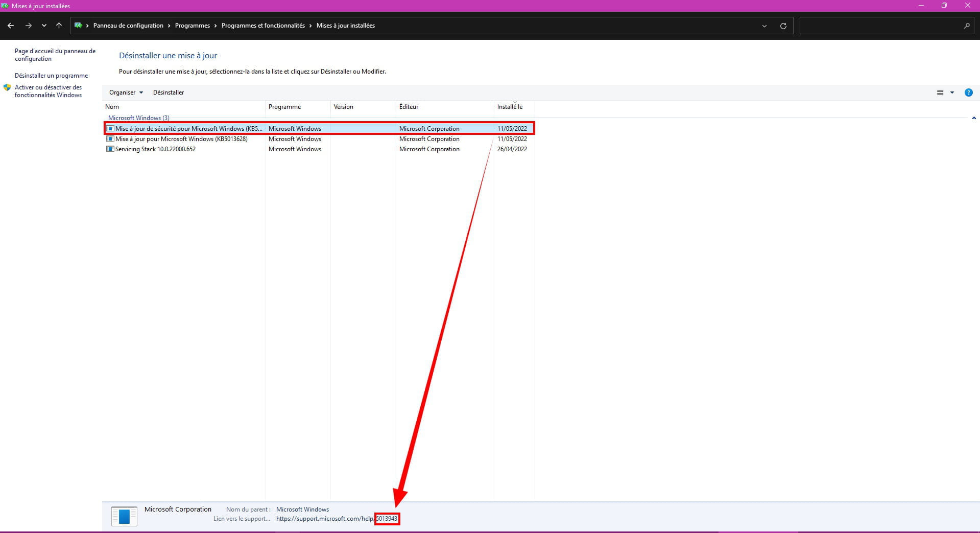The width and height of the screenshot is (980, 533).
Task: Click the group collapse chevron on right
Action: pos(974,118)
